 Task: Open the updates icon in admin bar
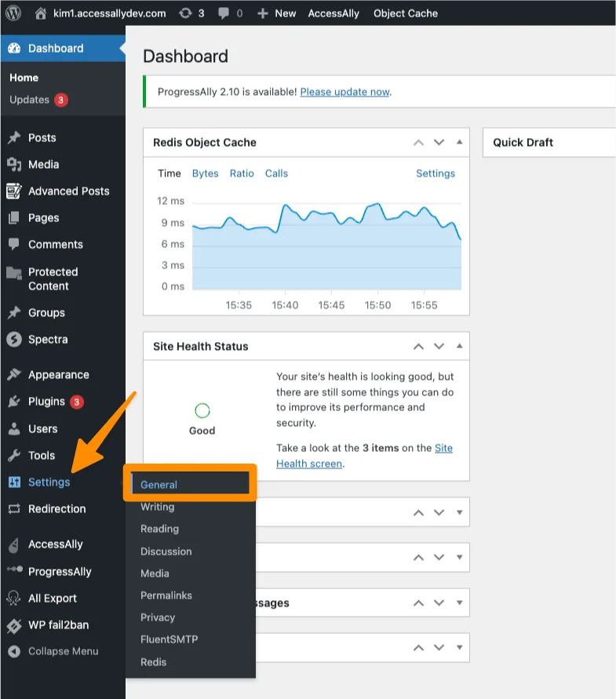click(x=184, y=13)
